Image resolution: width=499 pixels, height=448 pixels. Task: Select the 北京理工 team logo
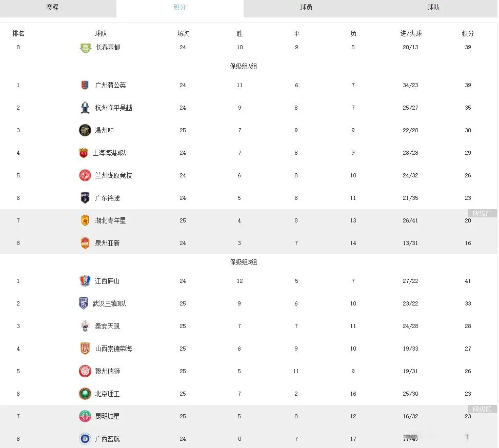click(x=85, y=394)
